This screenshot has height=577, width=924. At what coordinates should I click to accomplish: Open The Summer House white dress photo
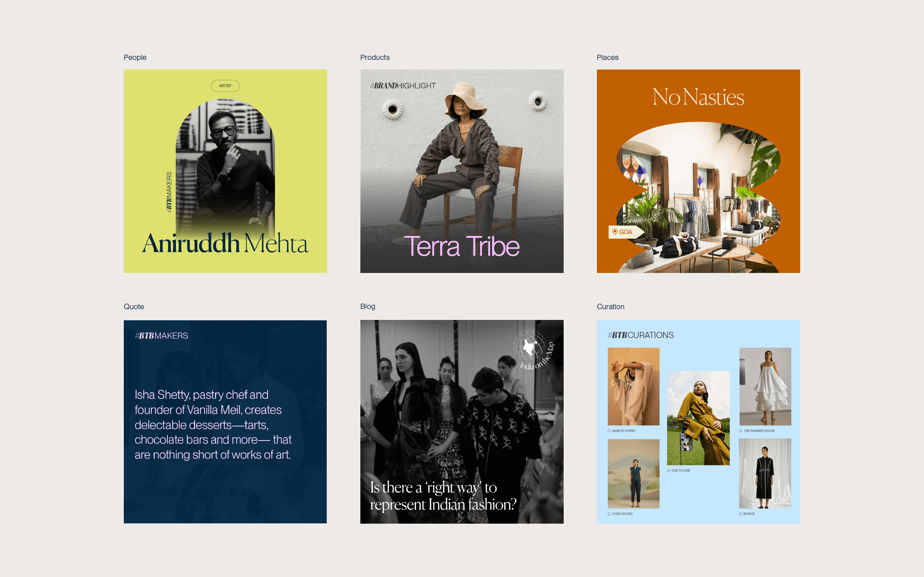coord(765,387)
